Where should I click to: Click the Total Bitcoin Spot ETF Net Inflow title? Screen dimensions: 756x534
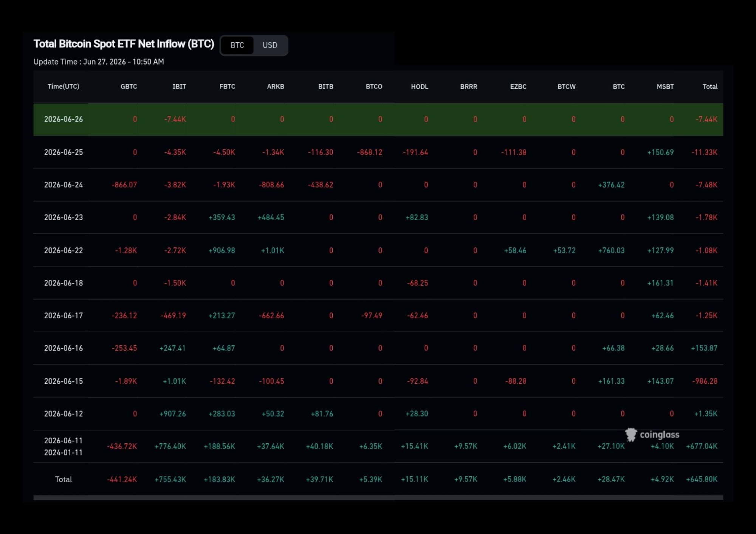(x=124, y=44)
